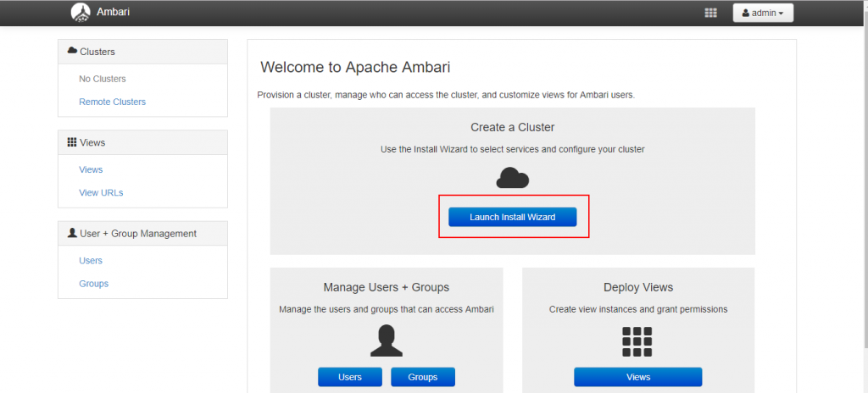Image resolution: width=868 pixels, height=393 pixels.
Task: Click the blue Views button
Action: [x=637, y=377]
